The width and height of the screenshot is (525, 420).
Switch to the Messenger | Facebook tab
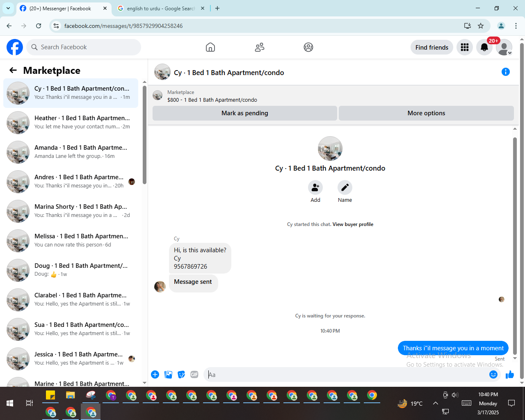(x=64, y=8)
